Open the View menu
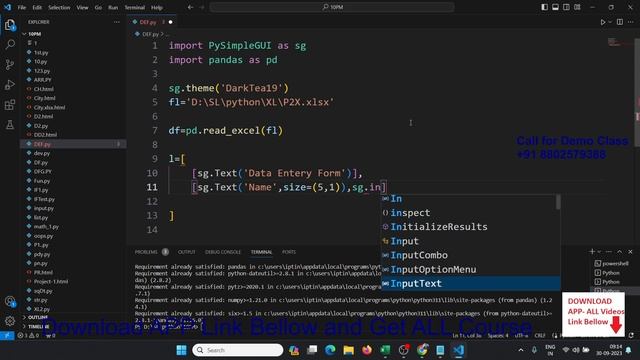This screenshot has width=640, height=360. click(82, 7)
